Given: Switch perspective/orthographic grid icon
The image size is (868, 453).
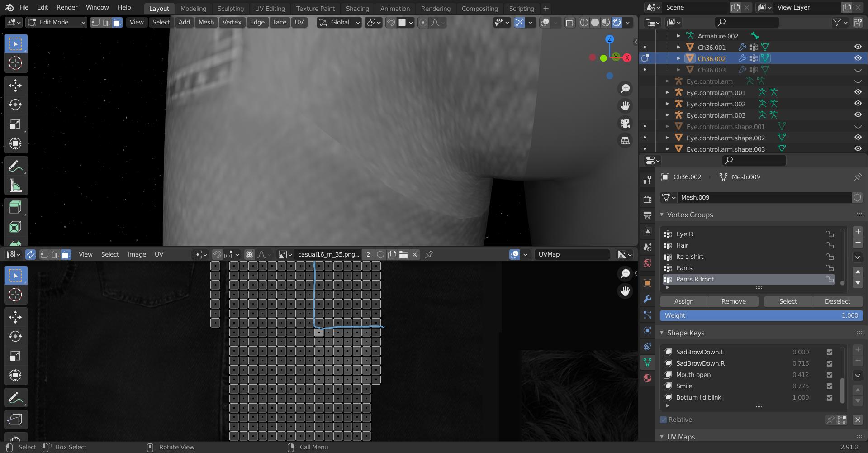Looking at the screenshot, I should [x=625, y=141].
